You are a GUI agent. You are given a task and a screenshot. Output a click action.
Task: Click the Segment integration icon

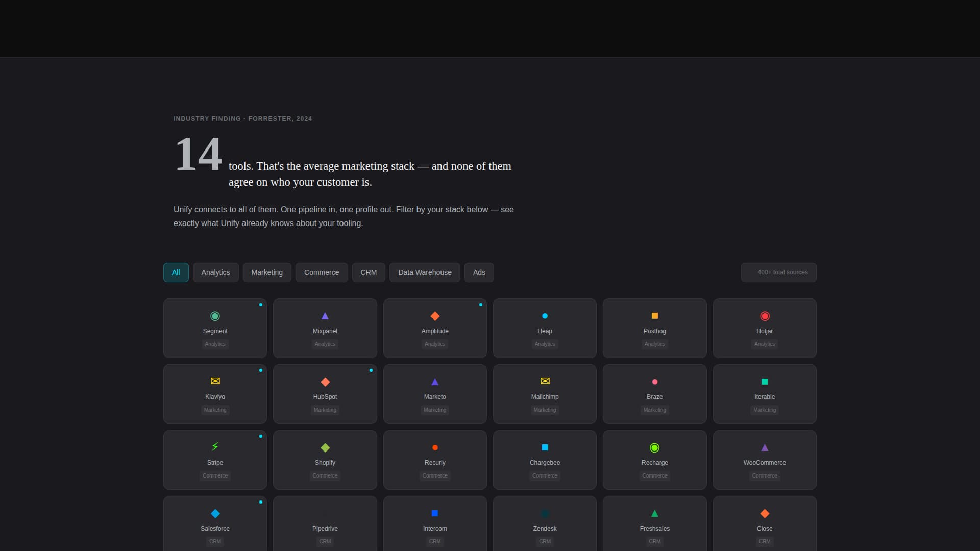(x=215, y=316)
